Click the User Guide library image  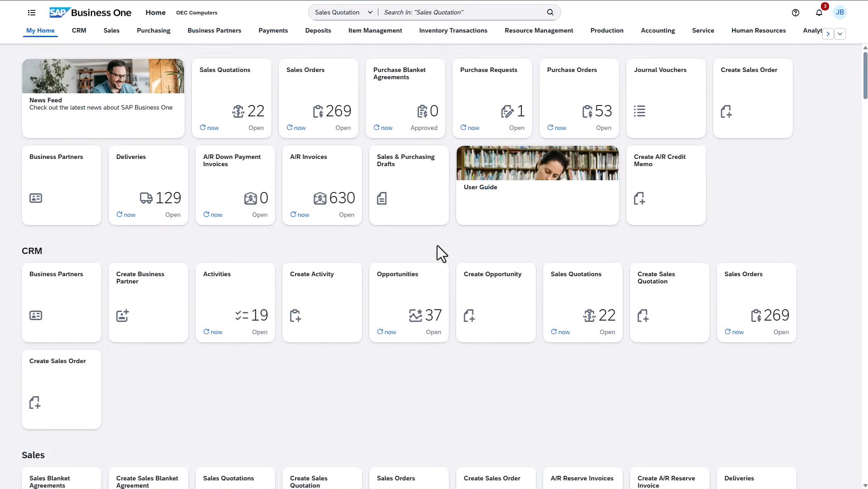538,163
